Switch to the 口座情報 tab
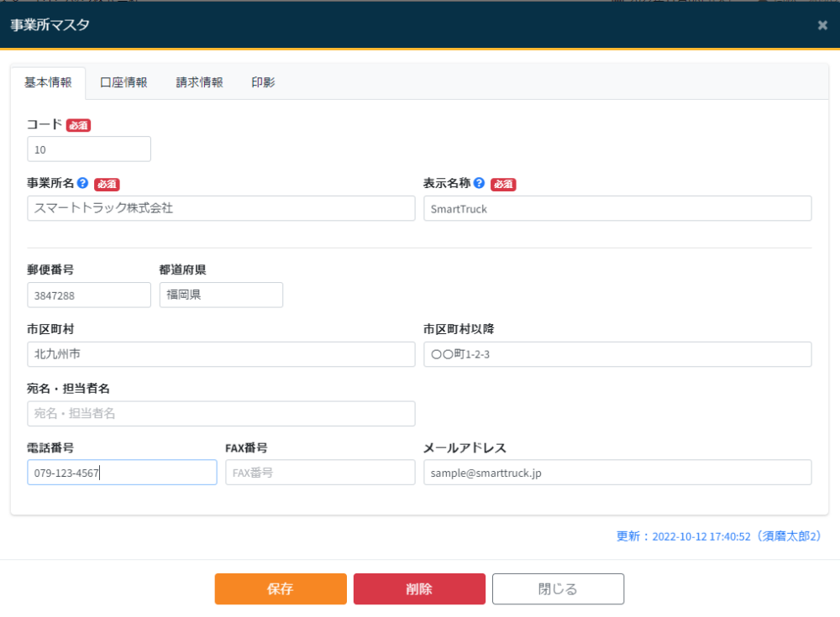 pyautogui.click(x=124, y=81)
